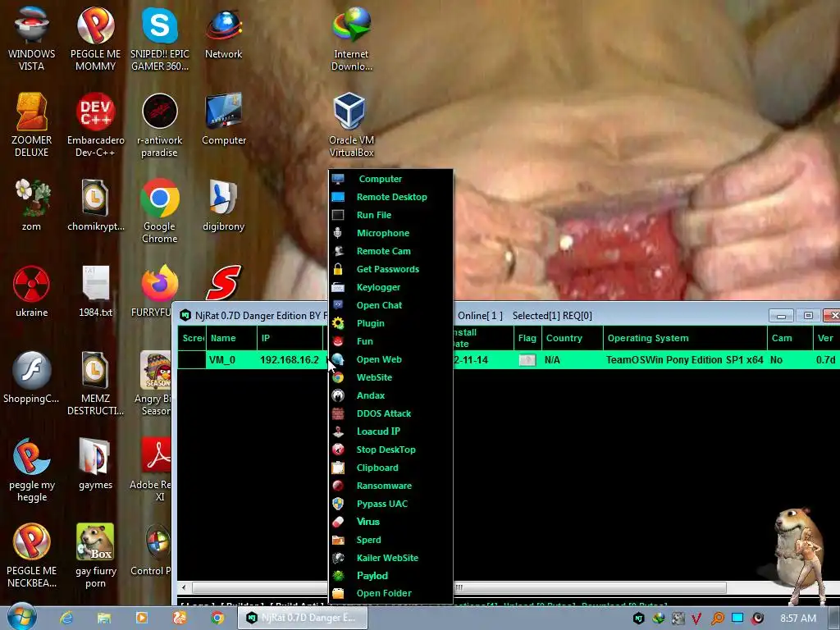Open the r-antiwork paradise shortcut
The width and height of the screenshot is (840, 630).
click(x=160, y=125)
